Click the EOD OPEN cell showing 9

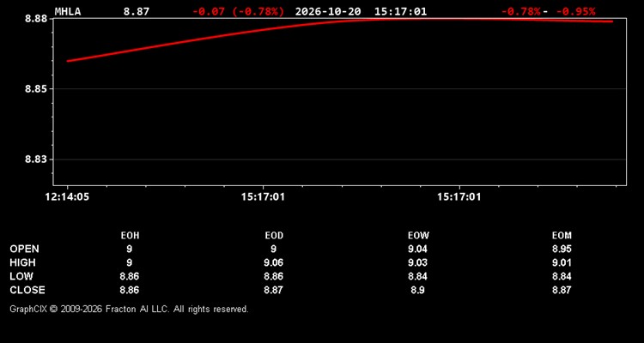point(274,249)
